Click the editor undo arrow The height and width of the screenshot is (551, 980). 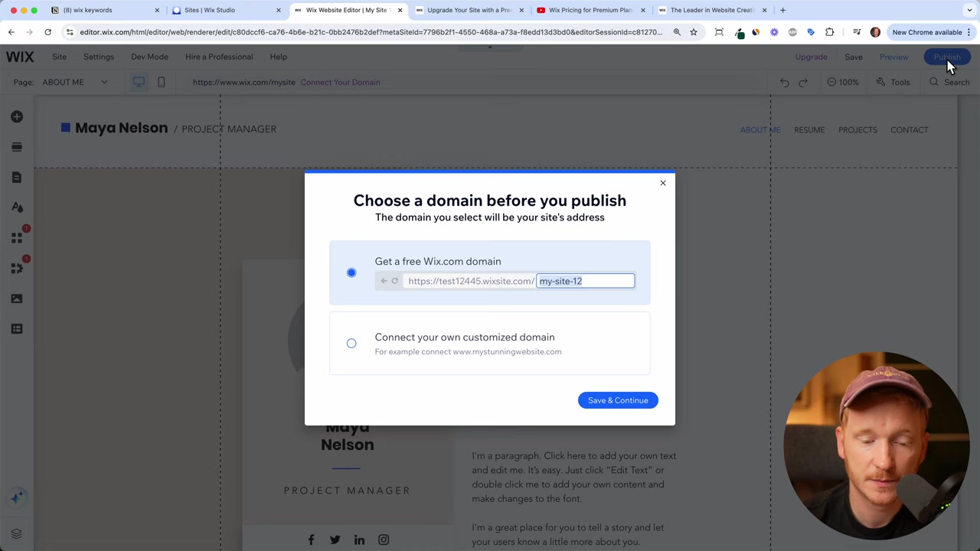tap(784, 82)
